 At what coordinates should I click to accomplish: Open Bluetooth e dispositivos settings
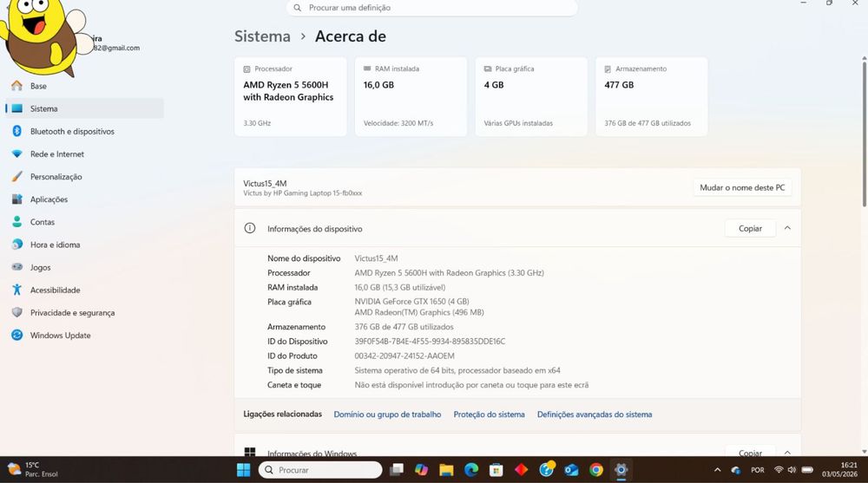coord(85,131)
